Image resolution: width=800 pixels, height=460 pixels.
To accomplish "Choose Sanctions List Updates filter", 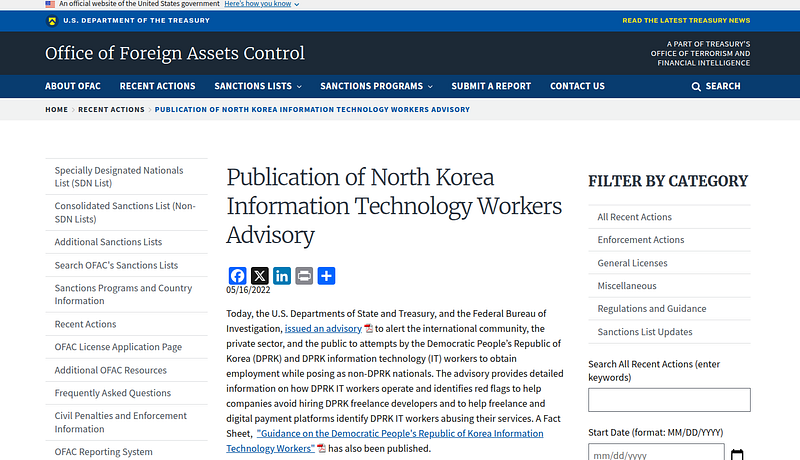I will [669, 332].
